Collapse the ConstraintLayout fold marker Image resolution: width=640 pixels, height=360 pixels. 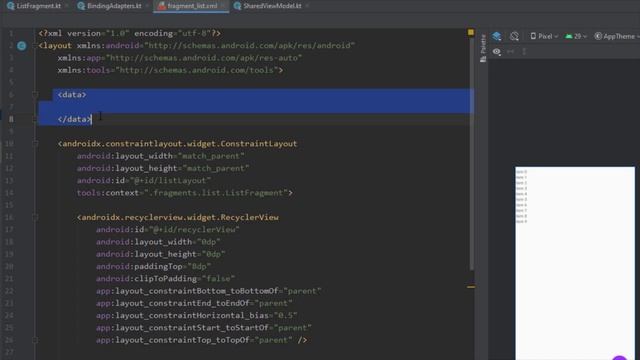coord(36,144)
